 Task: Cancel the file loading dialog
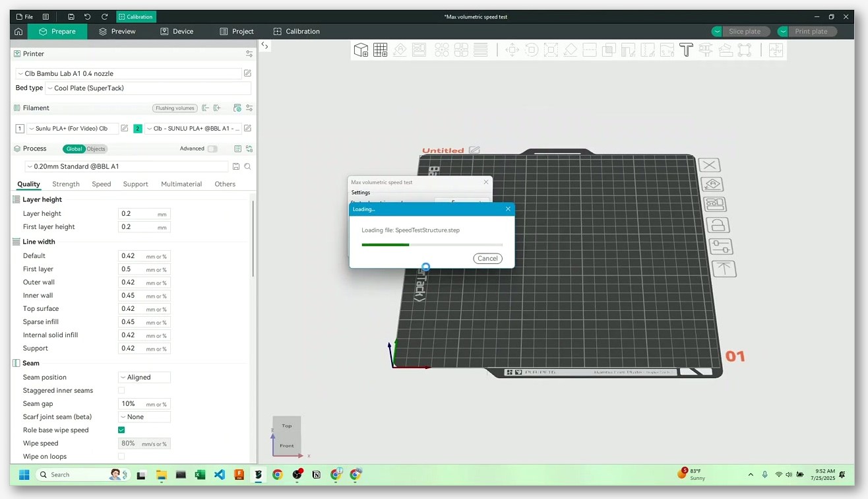coord(487,258)
